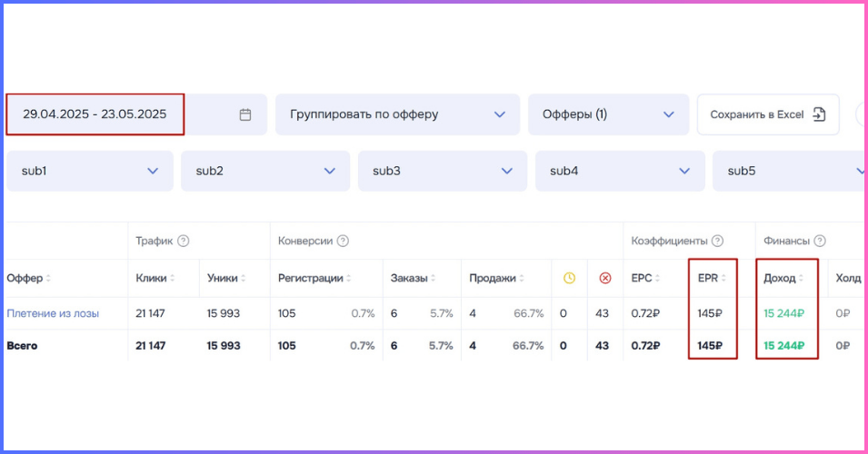Open the sub1 filter dropdown

(90, 171)
